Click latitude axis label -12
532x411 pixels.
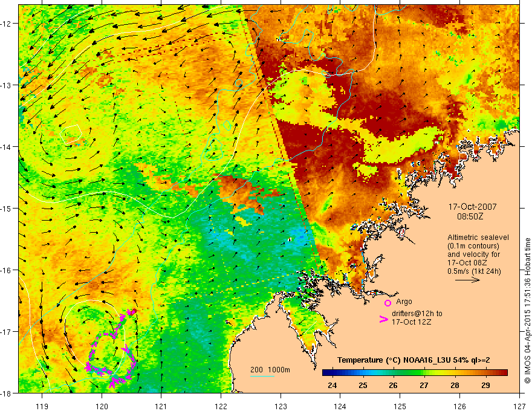pyautogui.click(x=7, y=24)
